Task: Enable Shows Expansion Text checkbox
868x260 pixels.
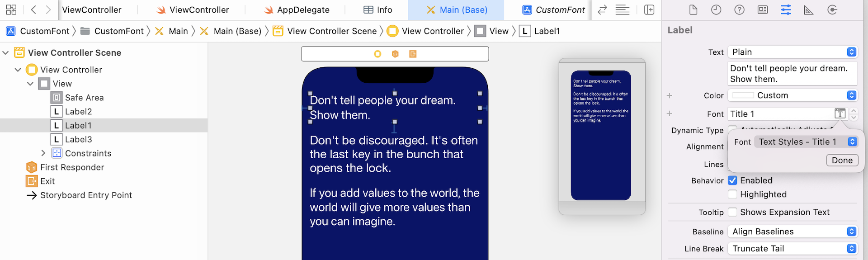Action: (732, 212)
